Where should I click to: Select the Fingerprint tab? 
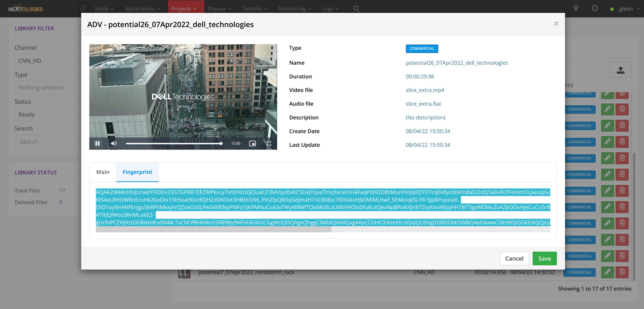(137, 172)
